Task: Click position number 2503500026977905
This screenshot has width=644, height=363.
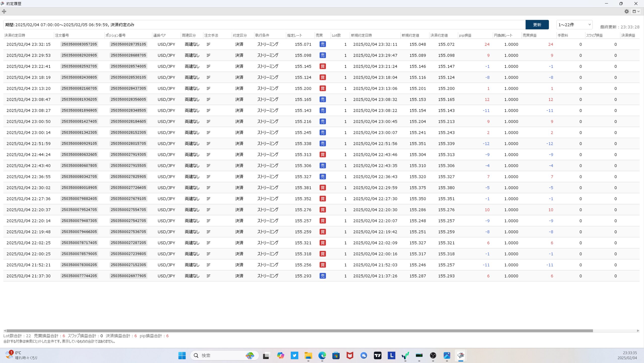Action: pos(128,276)
